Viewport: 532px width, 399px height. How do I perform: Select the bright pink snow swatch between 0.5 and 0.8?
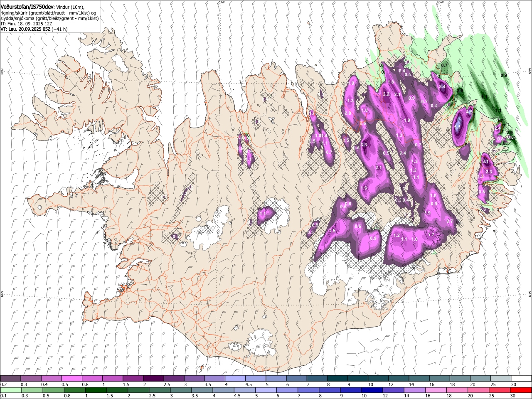coord(72,379)
